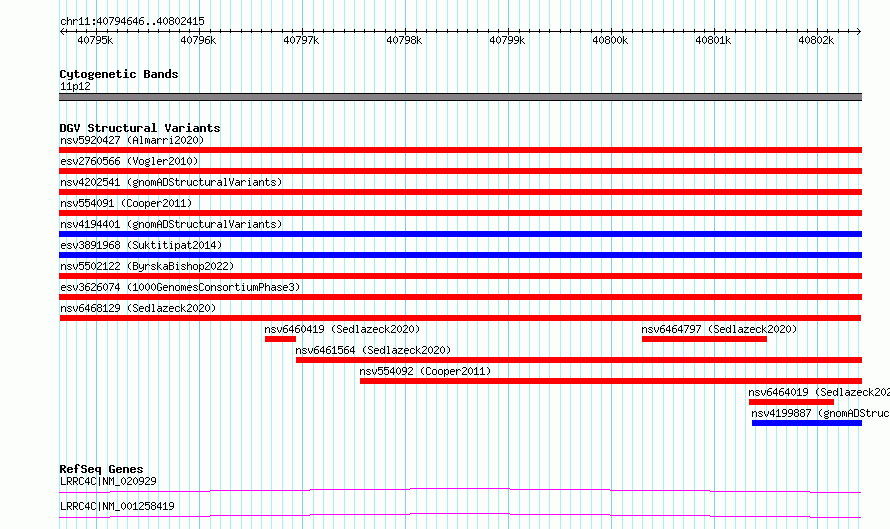890x529 pixels.
Task: Click the red bar under nsv6464019
Action: 791,402
